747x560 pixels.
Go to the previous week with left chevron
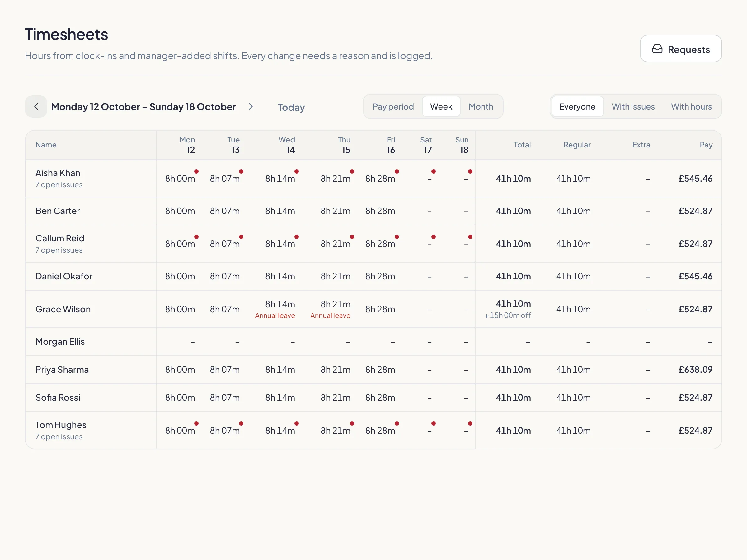pyautogui.click(x=36, y=107)
